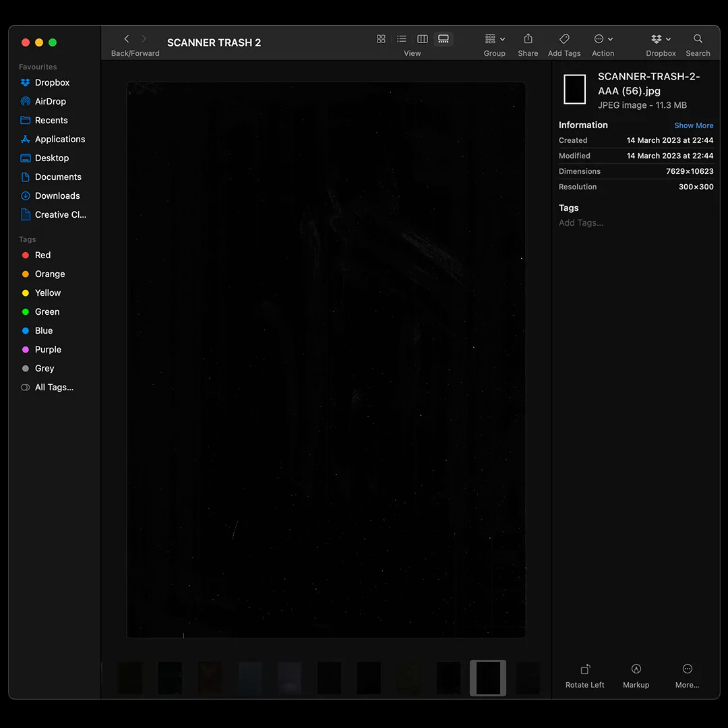Switch to column view
This screenshot has width=728, height=728.
click(x=422, y=38)
